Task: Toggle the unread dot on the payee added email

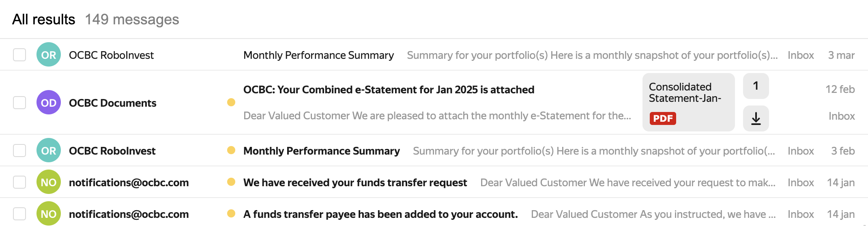Action: (x=231, y=213)
